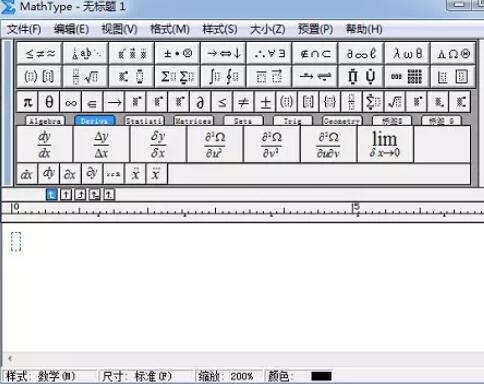Insert square root template from small bar

click(395, 102)
